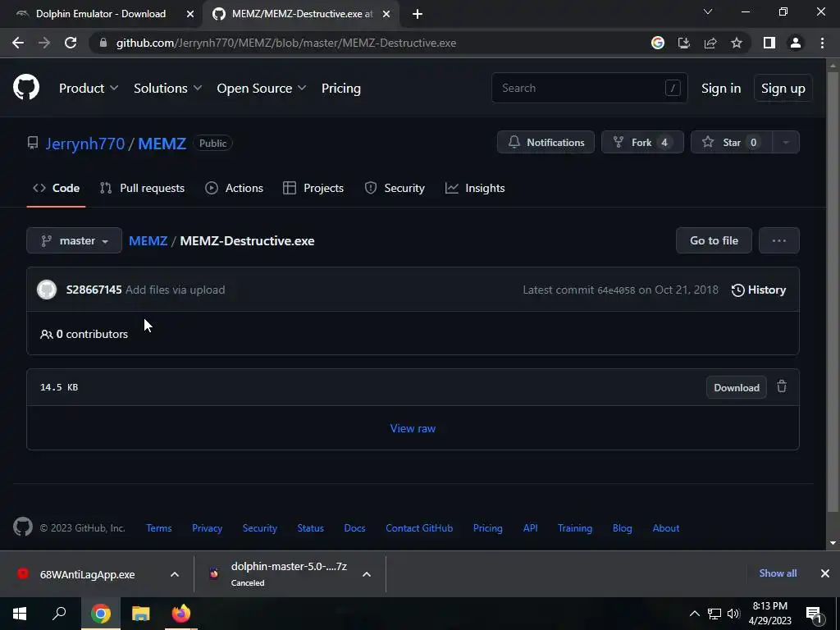Click S28667145 avatar image
The width and height of the screenshot is (840, 630).
click(47, 290)
